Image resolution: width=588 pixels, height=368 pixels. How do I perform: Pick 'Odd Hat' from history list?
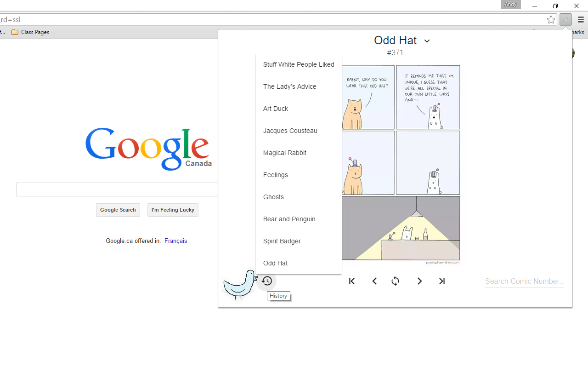point(299,263)
